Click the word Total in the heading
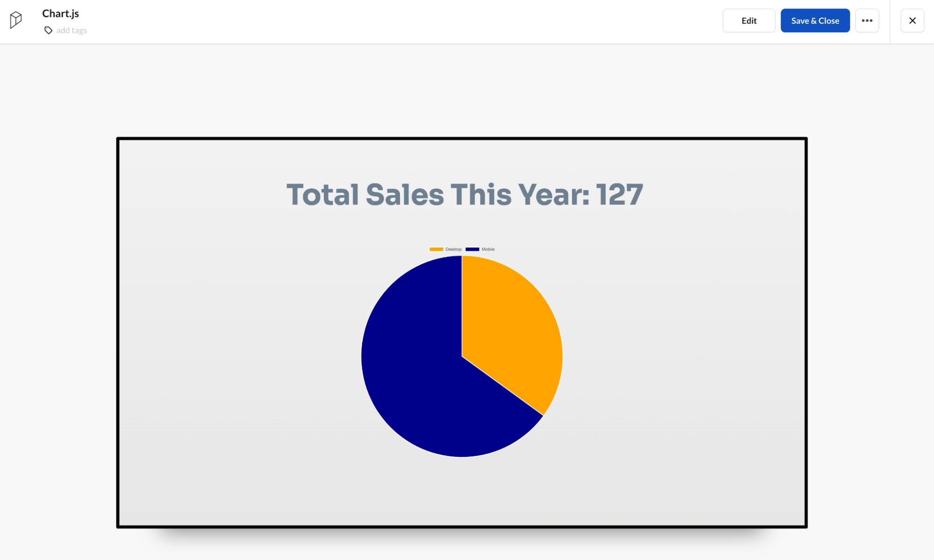 pos(322,194)
